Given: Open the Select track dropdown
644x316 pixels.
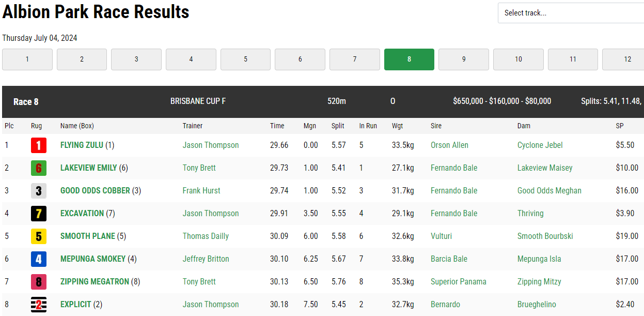Looking at the screenshot, I should [x=571, y=13].
